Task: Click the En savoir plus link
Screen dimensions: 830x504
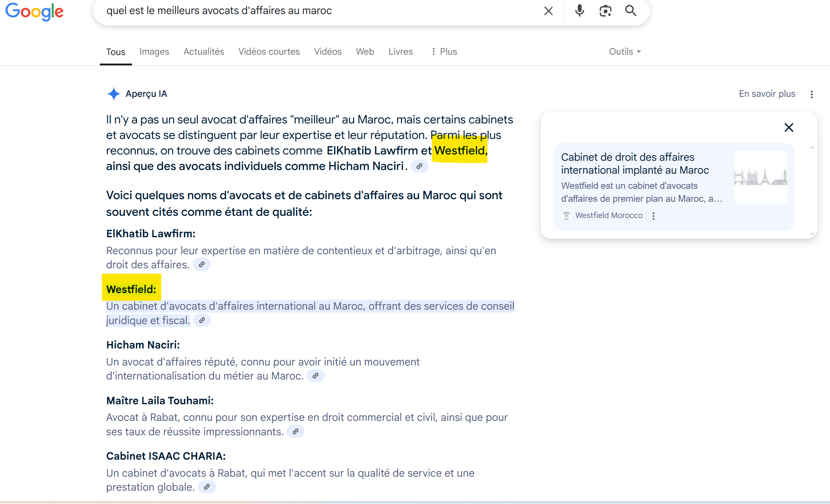Action: pyautogui.click(x=767, y=94)
